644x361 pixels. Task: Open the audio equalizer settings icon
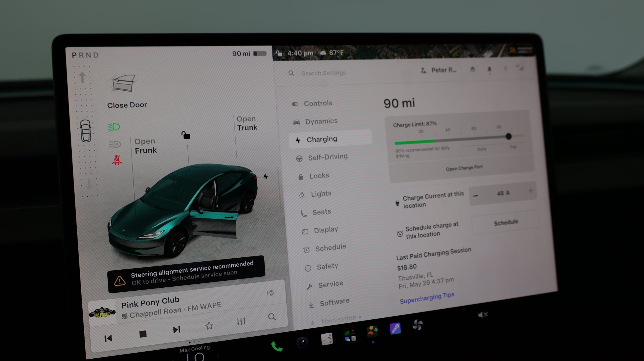241,321
